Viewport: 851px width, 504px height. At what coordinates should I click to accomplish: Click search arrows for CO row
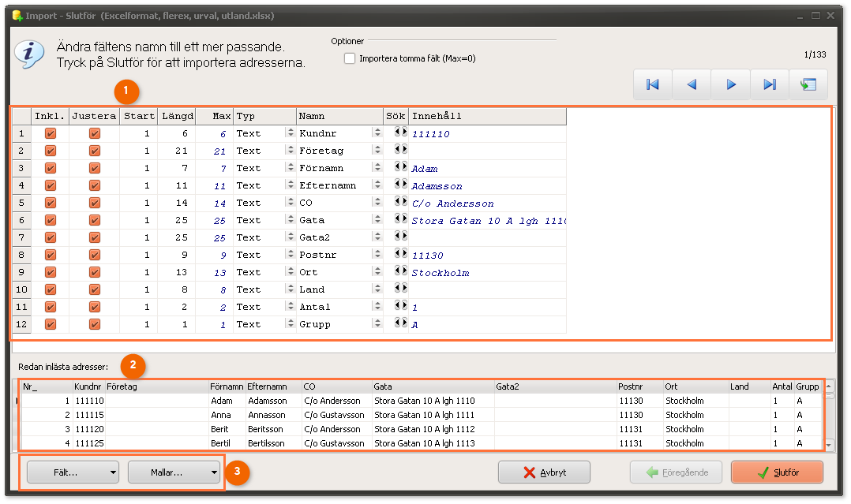400,201
